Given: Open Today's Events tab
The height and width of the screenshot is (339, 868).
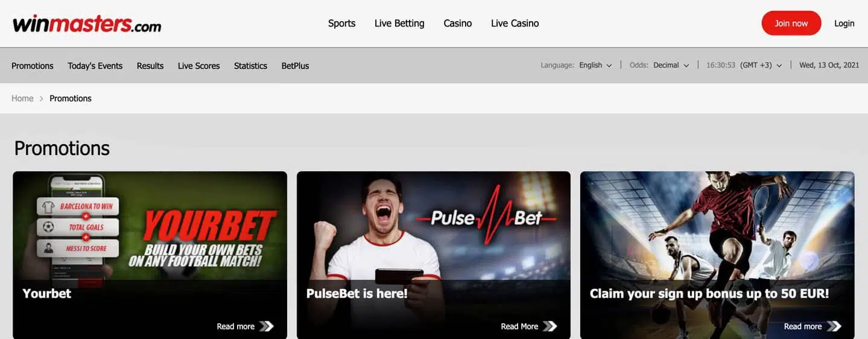Looking at the screenshot, I should pos(95,66).
